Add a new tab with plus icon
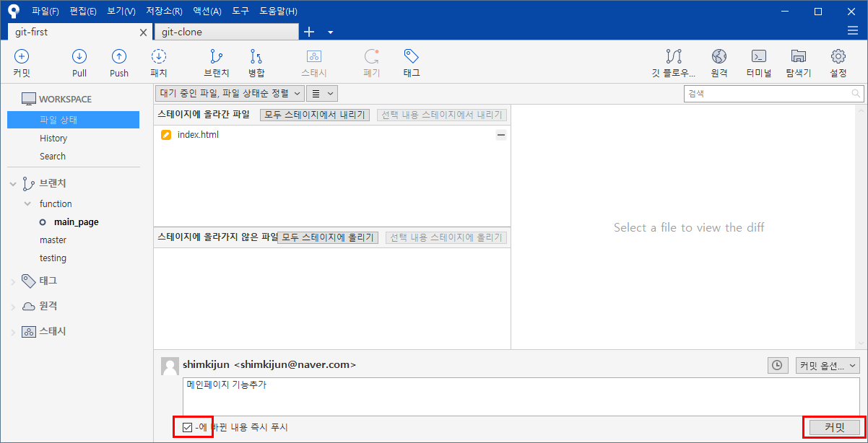This screenshot has width=868, height=443. [x=309, y=32]
